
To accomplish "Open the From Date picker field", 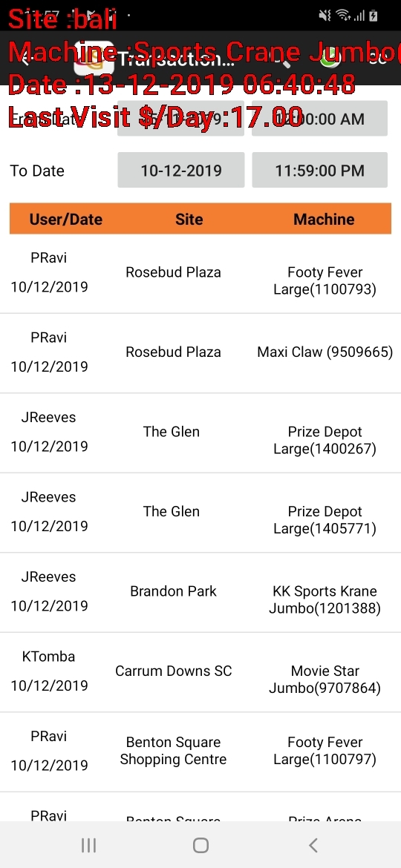I will tap(181, 119).
